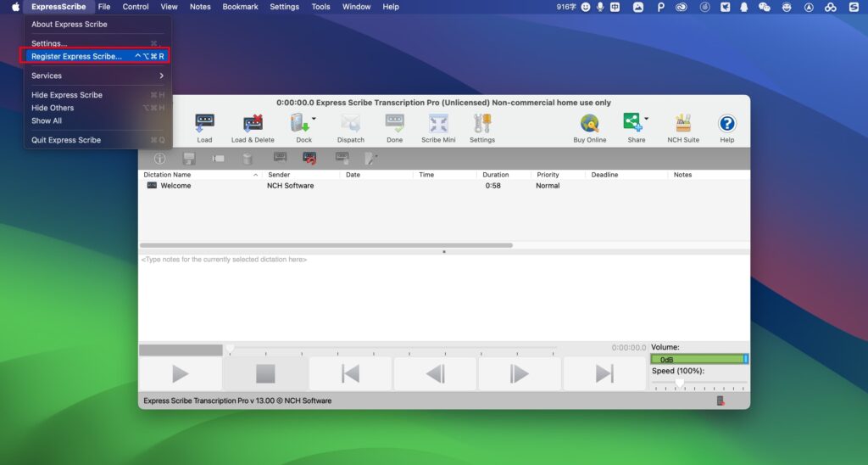Play the dictation with the Play button

coord(181,373)
